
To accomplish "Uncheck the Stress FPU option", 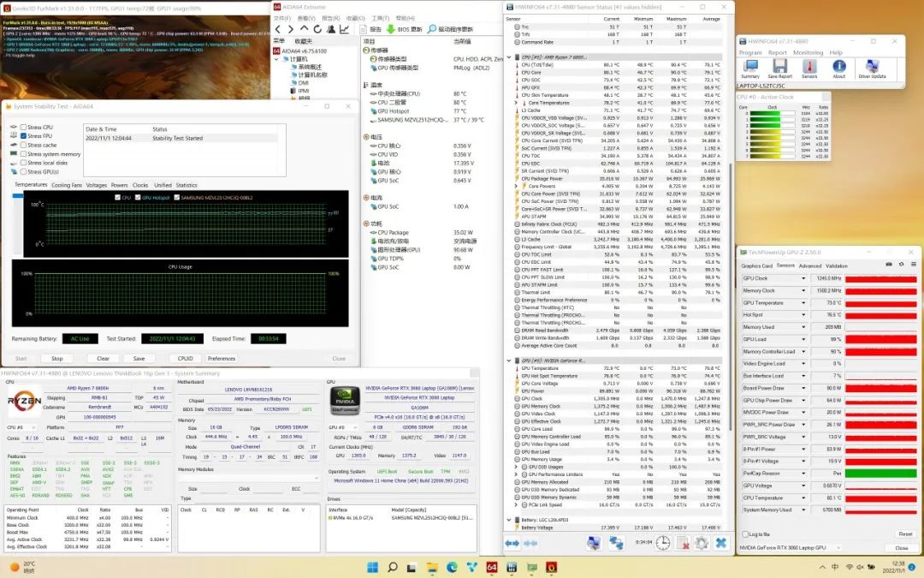I will coord(23,136).
